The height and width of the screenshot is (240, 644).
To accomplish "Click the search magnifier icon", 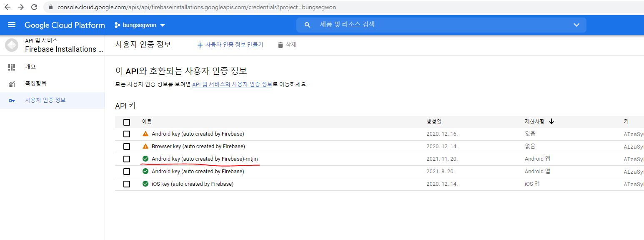I will click(x=308, y=25).
